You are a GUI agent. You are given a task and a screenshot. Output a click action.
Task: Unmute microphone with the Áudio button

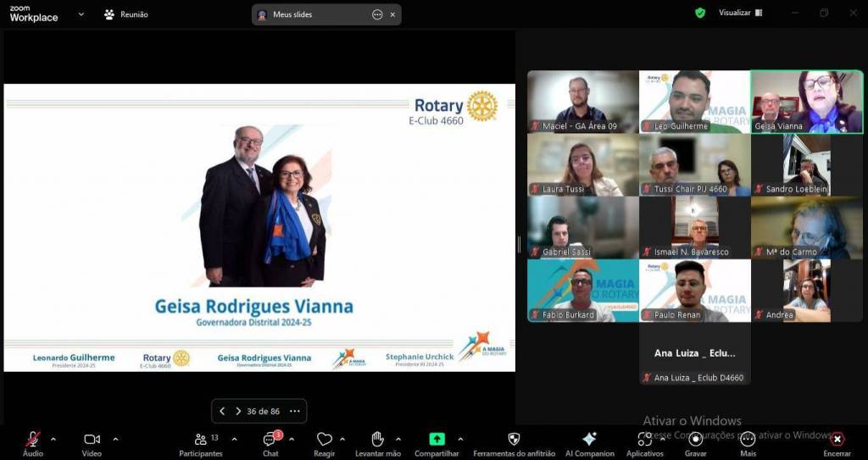pyautogui.click(x=33, y=440)
